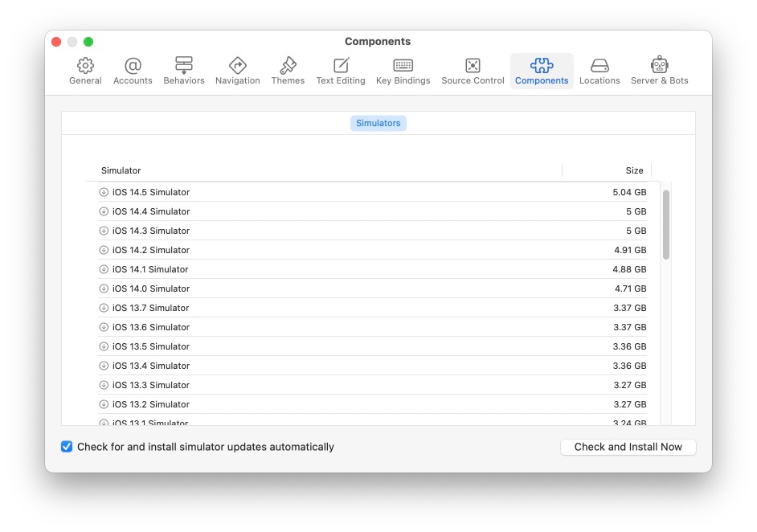This screenshot has height=532, width=757.
Task: Open the Key Bindings preferences
Action: tap(403, 71)
